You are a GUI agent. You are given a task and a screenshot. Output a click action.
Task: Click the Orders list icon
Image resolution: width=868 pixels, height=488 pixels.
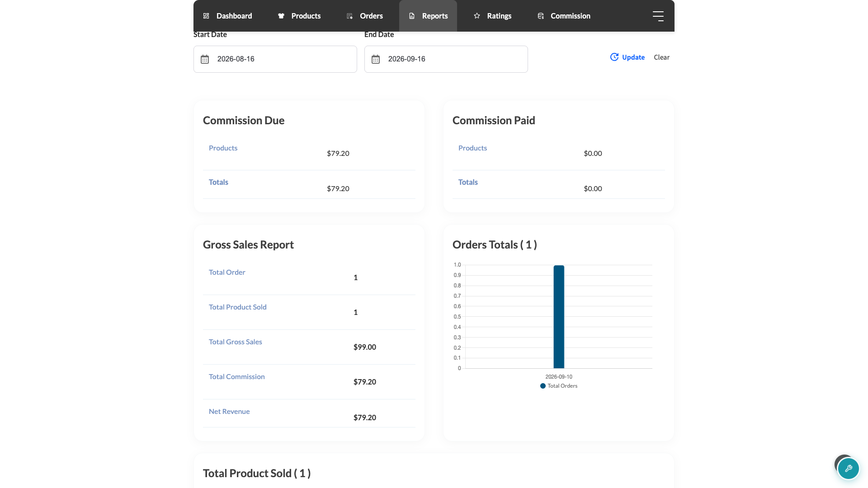349,16
